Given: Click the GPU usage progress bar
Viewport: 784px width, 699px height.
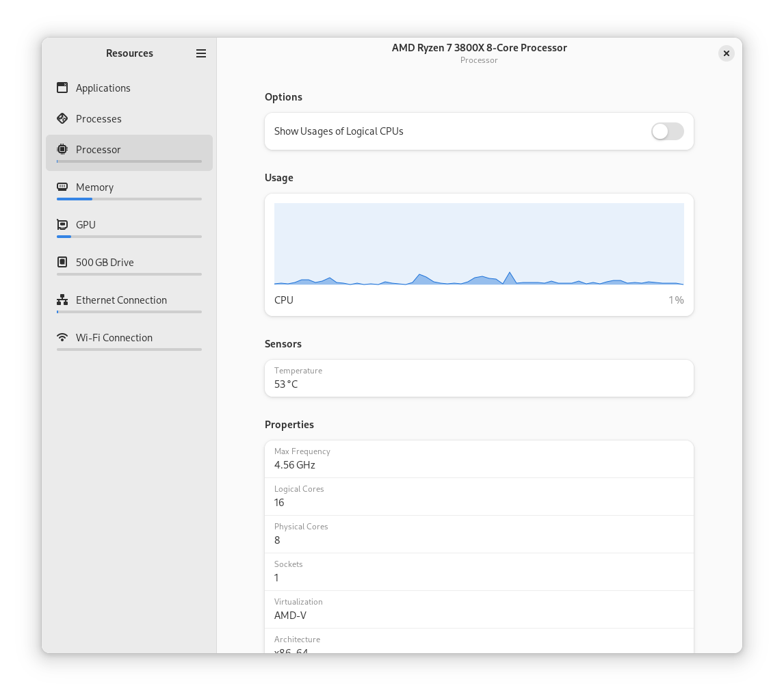Looking at the screenshot, I should point(129,237).
